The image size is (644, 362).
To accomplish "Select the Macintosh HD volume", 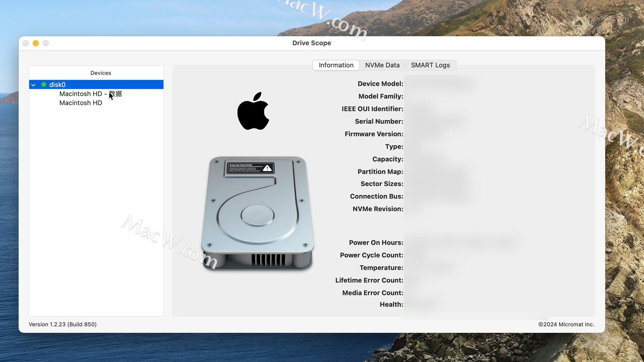I will (80, 103).
